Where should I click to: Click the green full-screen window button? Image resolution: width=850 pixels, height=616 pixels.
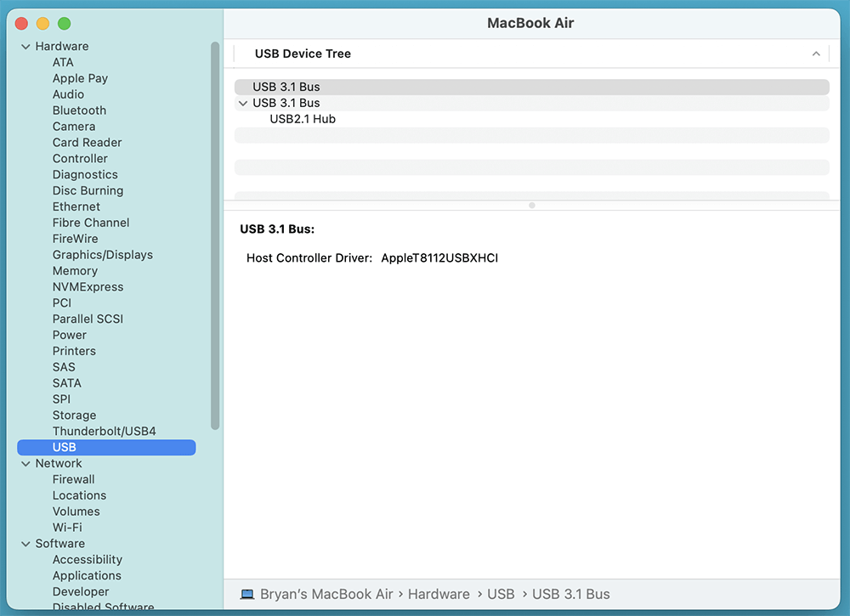click(x=65, y=24)
